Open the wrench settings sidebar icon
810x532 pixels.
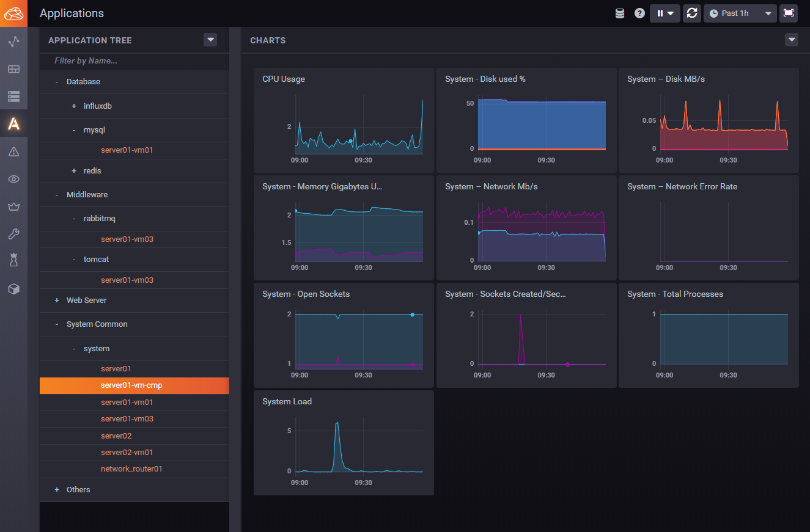pos(13,234)
